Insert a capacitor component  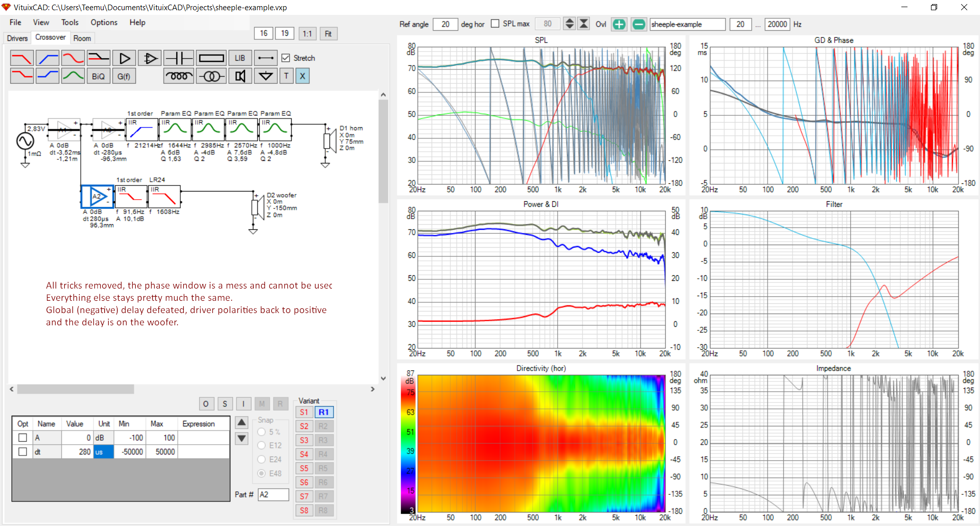point(179,58)
